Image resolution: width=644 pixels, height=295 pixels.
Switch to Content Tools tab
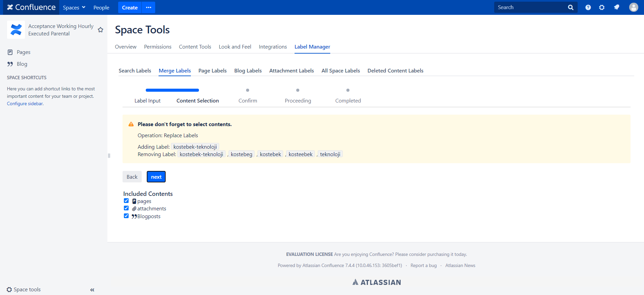pos(195,47)
